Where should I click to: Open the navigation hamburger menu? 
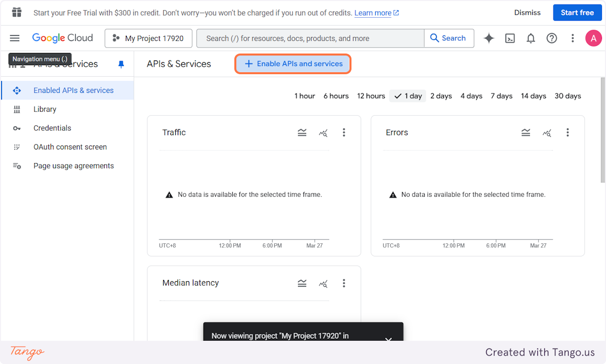[14, 38]
